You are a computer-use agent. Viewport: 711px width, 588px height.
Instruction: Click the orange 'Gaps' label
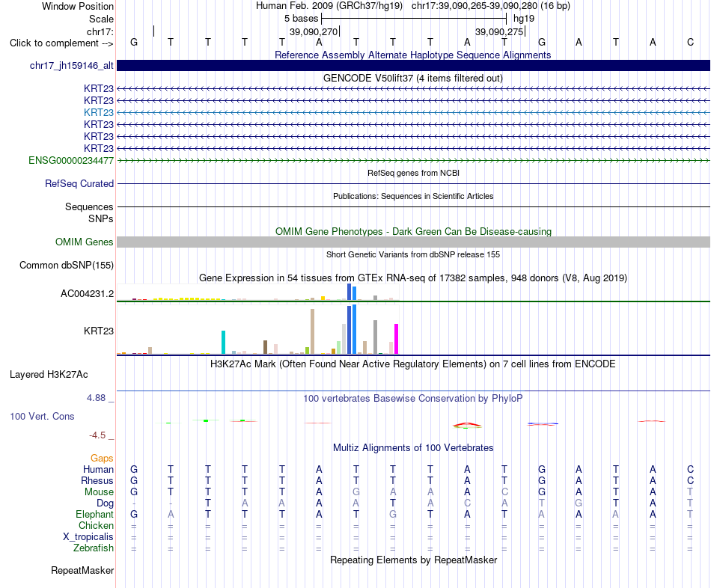102,459
